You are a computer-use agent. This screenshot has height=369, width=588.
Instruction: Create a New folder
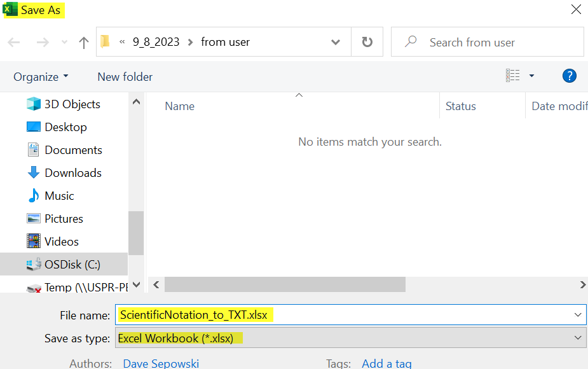click(x=125, y=76)
